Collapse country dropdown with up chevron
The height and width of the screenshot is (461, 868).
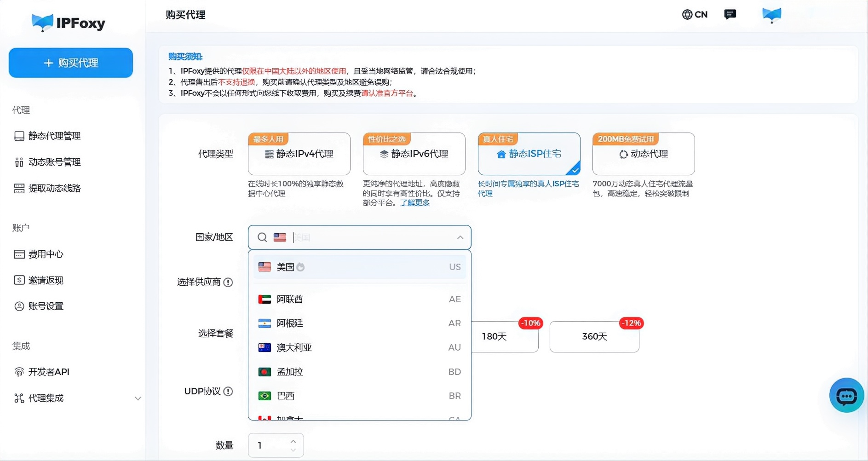click(x=460, y=237)
